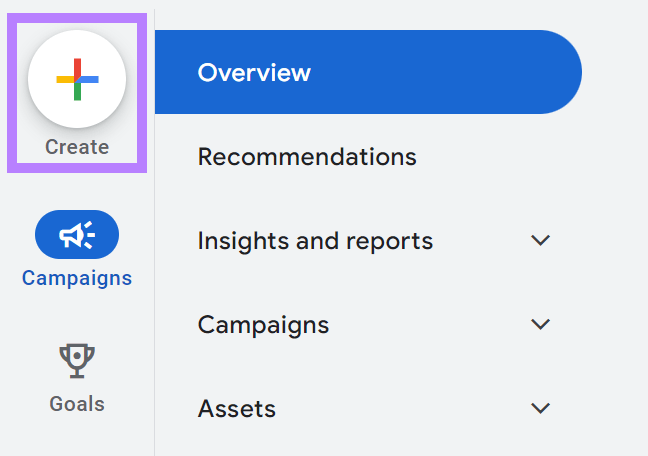Image resolution: width=648 pixels, height=456 pixels.
Task: Click the Insights and reports menu text
Action: click(315, 241)
